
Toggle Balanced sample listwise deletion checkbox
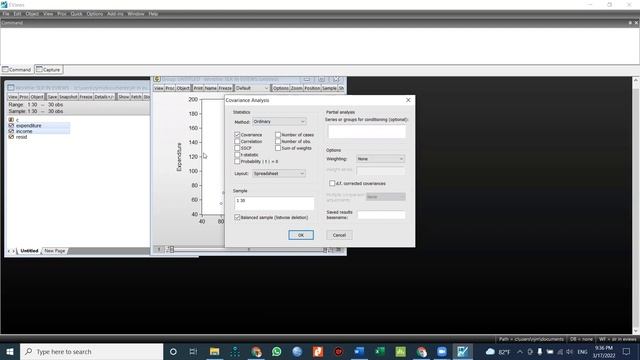237,218
